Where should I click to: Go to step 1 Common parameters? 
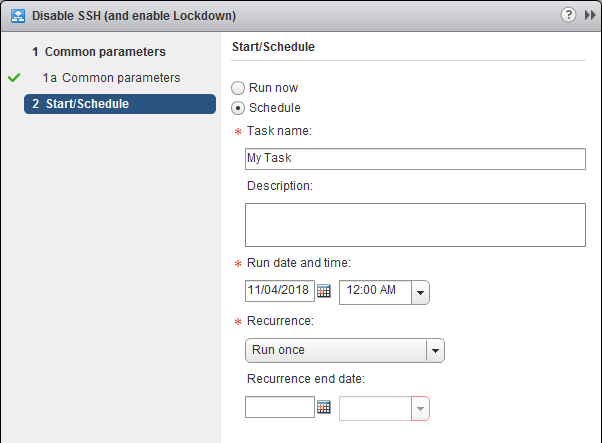click(x=105, y=51)
